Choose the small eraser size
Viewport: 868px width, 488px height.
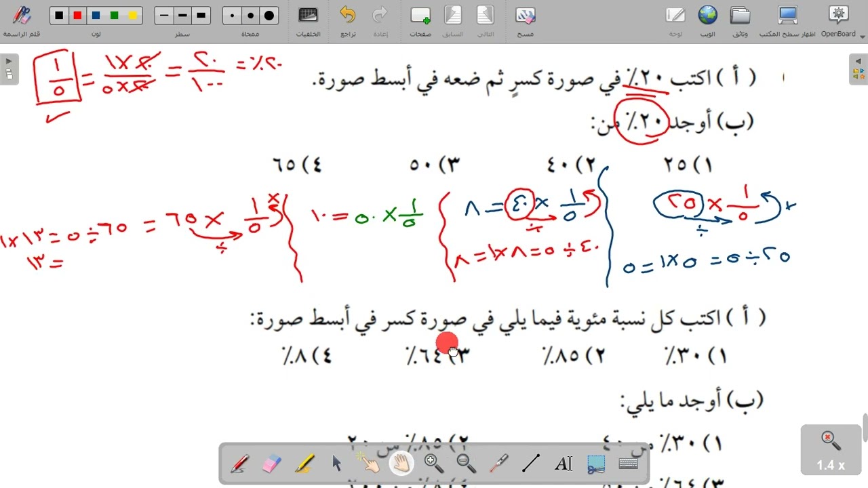[232, 16]
